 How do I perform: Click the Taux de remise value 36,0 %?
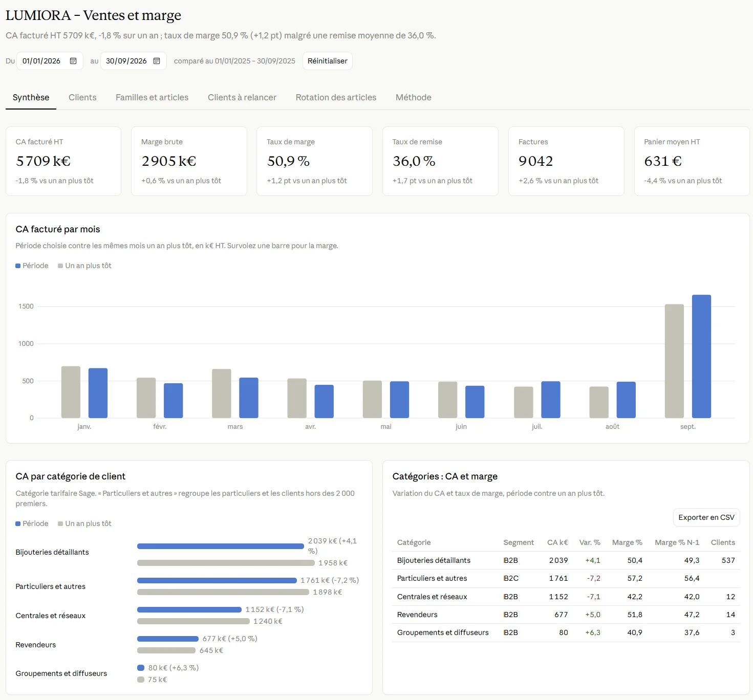(414, 161)
